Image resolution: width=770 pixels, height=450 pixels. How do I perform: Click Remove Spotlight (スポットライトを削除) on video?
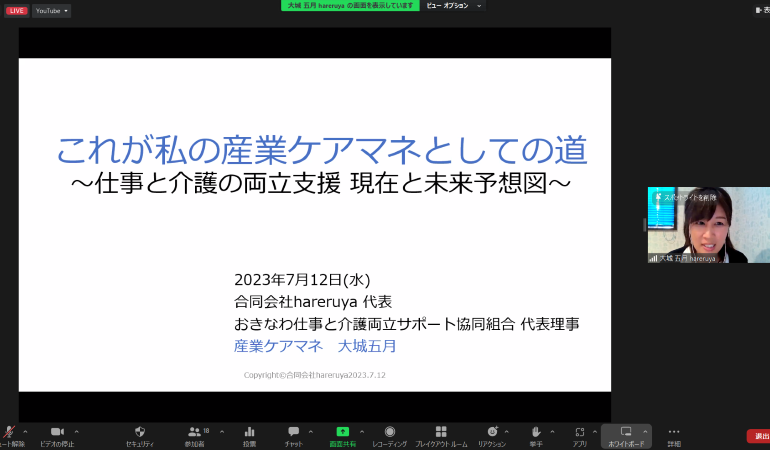point(690,197)
